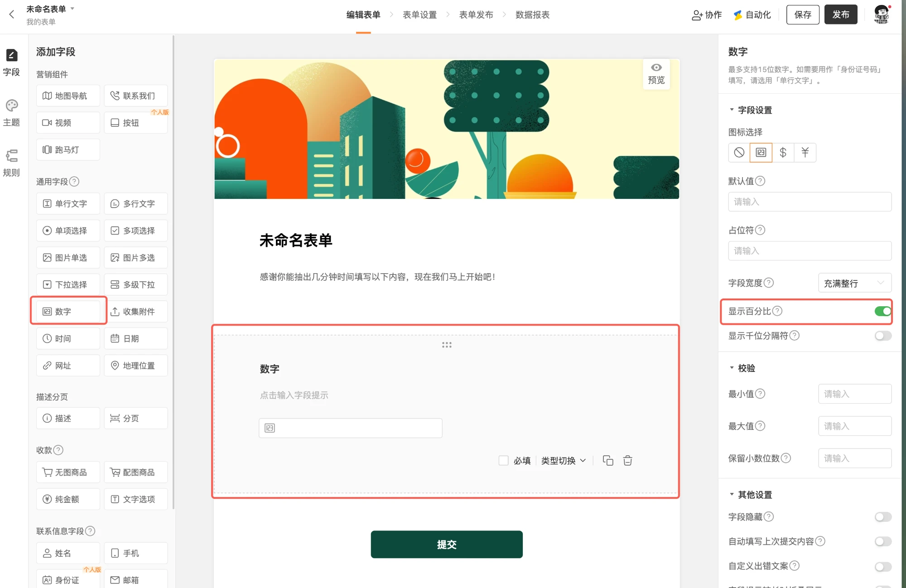Switch to the 表单设置 step tab
The image size is (906, 588).
(x=419, y=15)
